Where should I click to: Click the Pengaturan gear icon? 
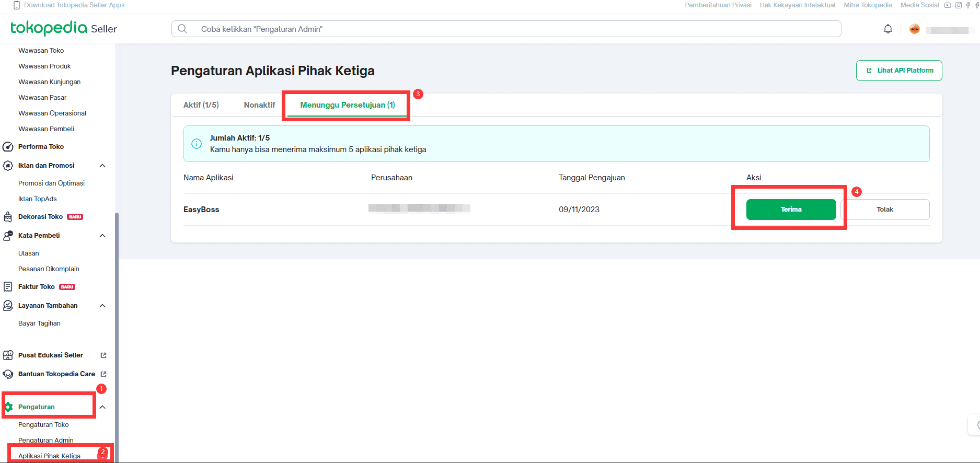point(8,407)
